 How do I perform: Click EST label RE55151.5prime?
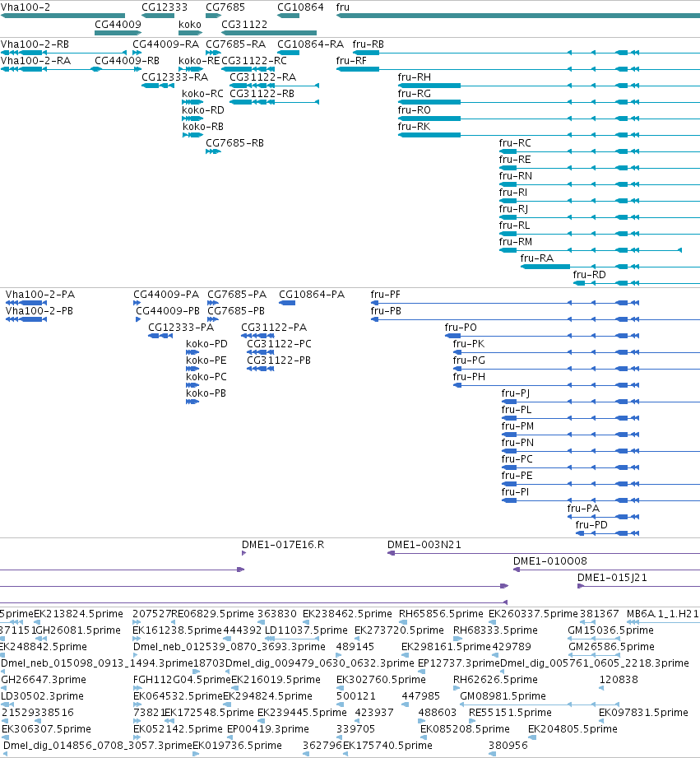510,712
